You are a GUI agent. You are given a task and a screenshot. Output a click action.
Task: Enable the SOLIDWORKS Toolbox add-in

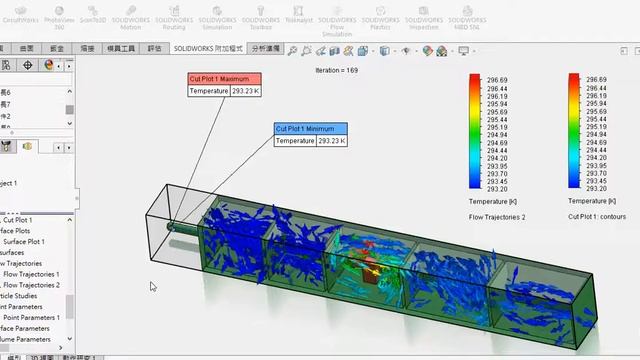click(261, 18)
